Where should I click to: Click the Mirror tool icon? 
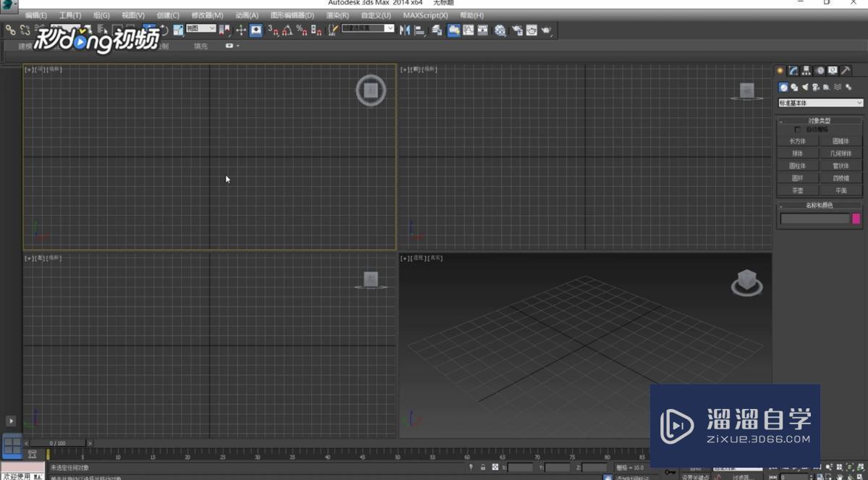point(407,30)
